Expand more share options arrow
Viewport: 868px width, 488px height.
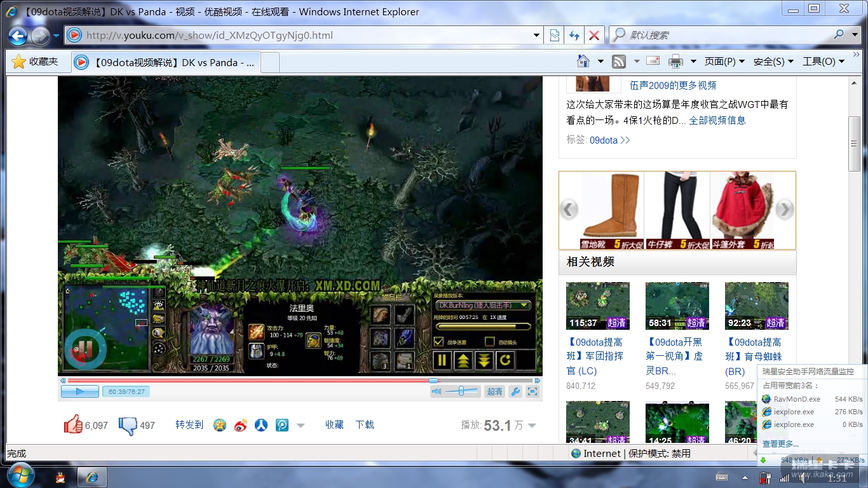click(301, 426)
